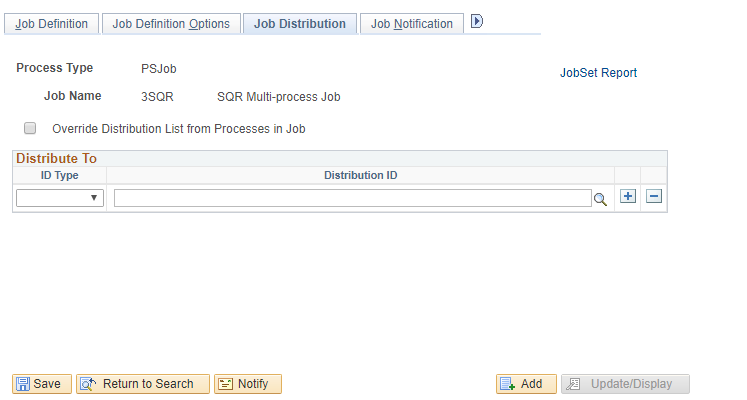747x400 pixels.
Task: Click the Update/Display button
Action: (625, 384)
